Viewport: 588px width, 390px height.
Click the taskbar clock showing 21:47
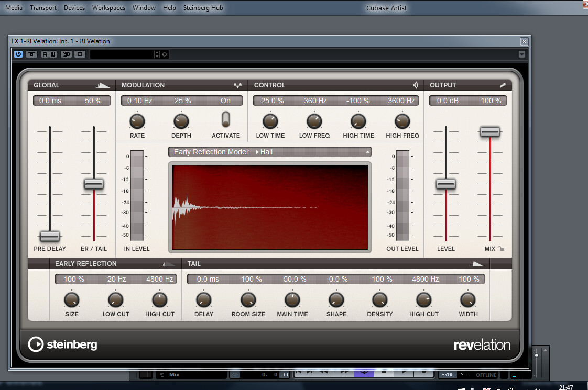[566, 387]
